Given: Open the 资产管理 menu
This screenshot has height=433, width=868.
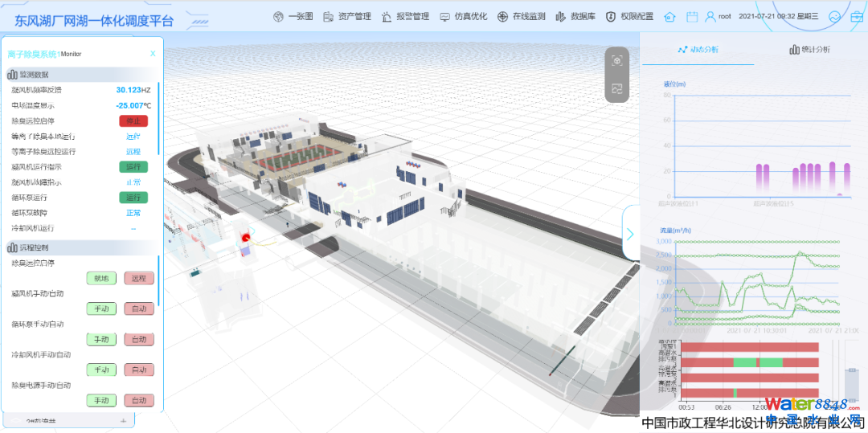Looking at the screenshot, I should (347, 16).
